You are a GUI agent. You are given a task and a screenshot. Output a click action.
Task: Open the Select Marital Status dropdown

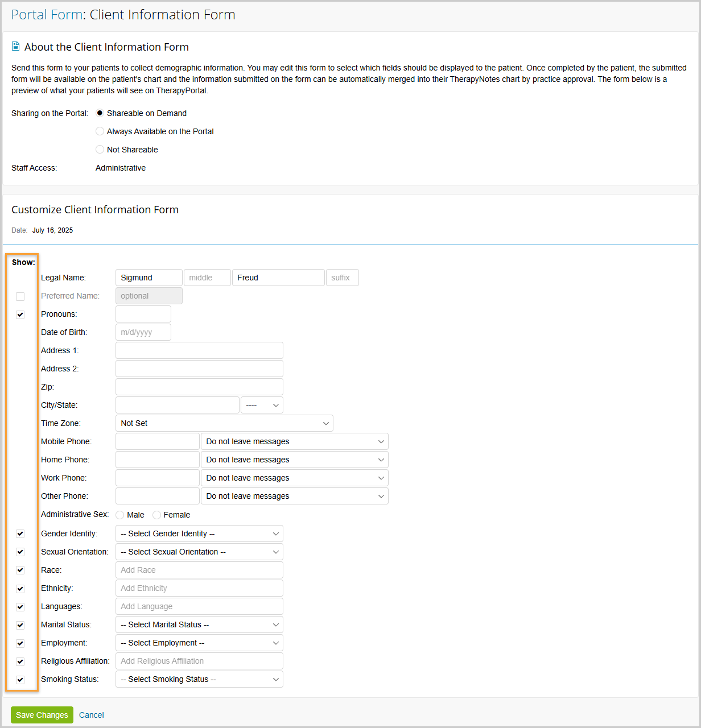(x=199, y=624)
